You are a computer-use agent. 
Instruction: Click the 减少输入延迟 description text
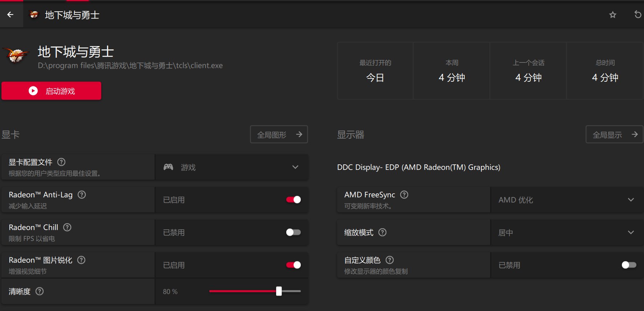pos(28,206)
